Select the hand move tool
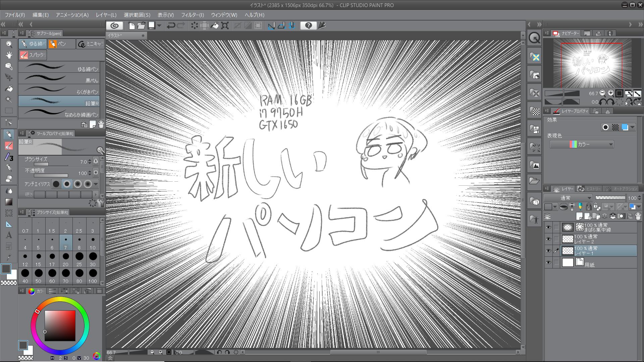Viewport: 644px width, 362px height. tap(9, 55)
